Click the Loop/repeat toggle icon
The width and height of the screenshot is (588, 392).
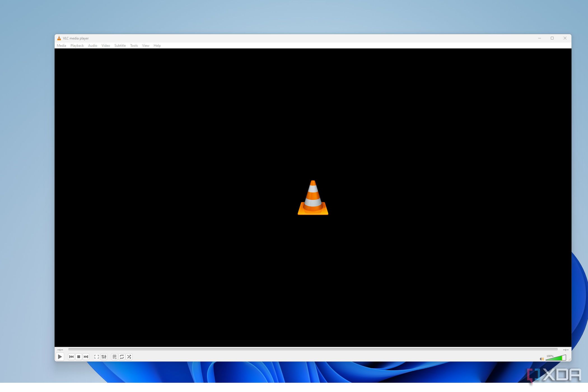[x=122, y=356]
